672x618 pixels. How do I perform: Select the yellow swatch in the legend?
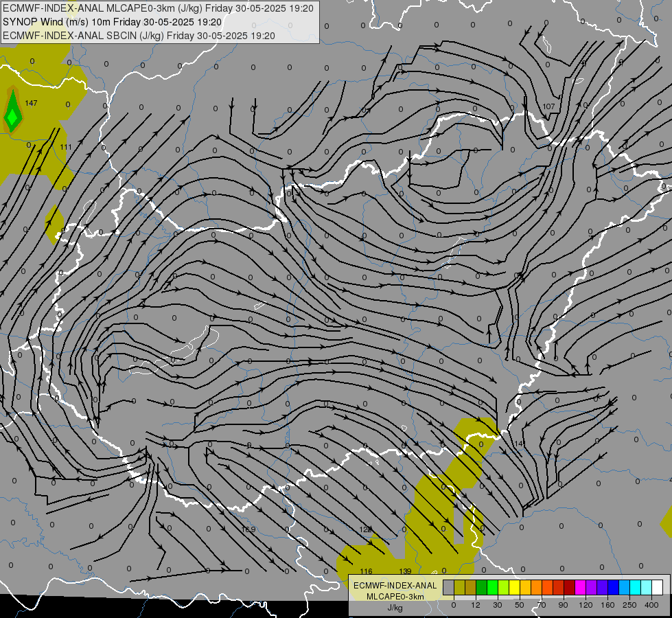515,587
